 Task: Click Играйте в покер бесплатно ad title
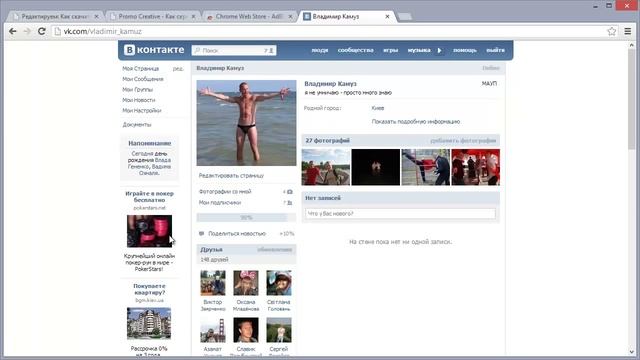[x=149, y=197]
